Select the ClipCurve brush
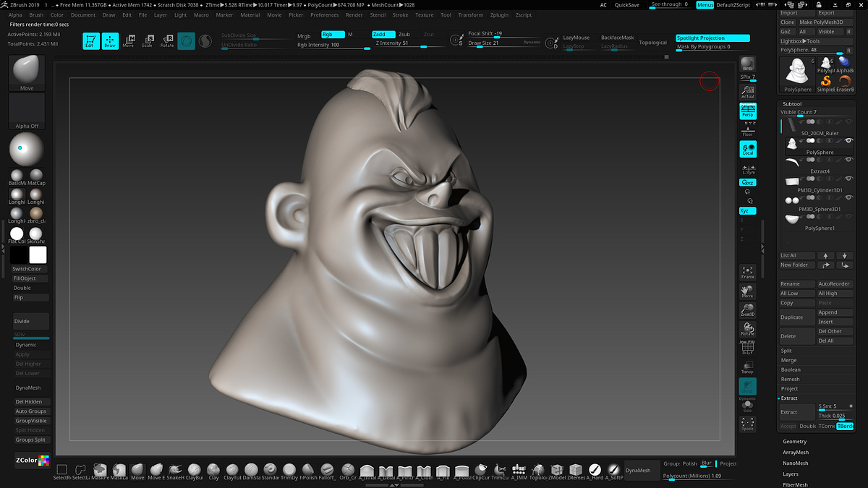The width and height of the screenshot is (868, 488). [481, 471]
